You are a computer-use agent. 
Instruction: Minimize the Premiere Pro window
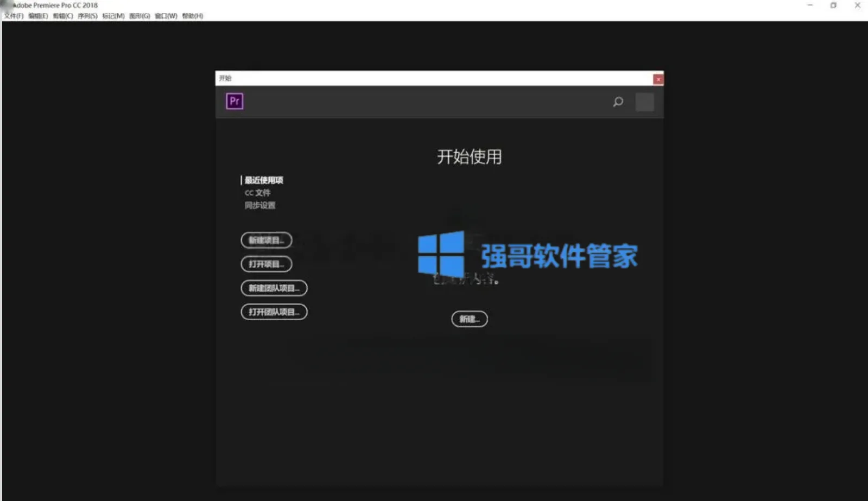(x=810, y=5)
